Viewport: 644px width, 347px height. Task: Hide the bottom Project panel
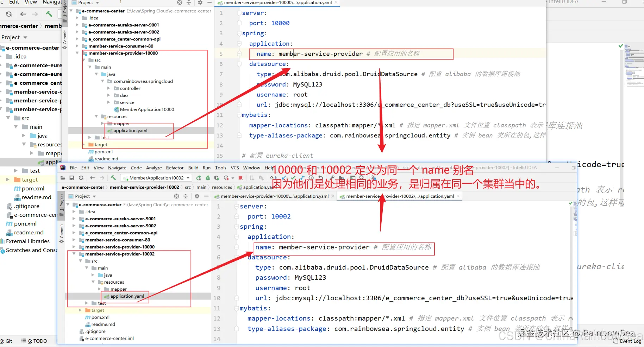(x=206, y=196)
